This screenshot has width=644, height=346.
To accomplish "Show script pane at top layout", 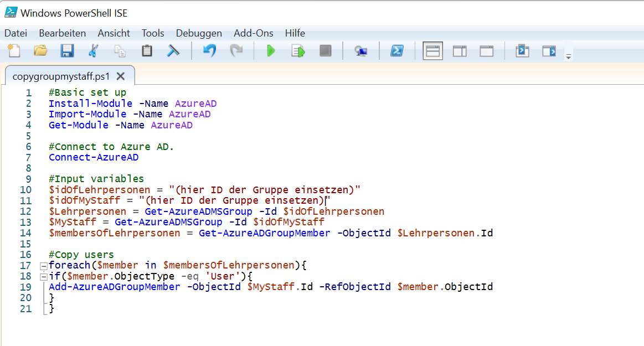I will pos(432,51).
